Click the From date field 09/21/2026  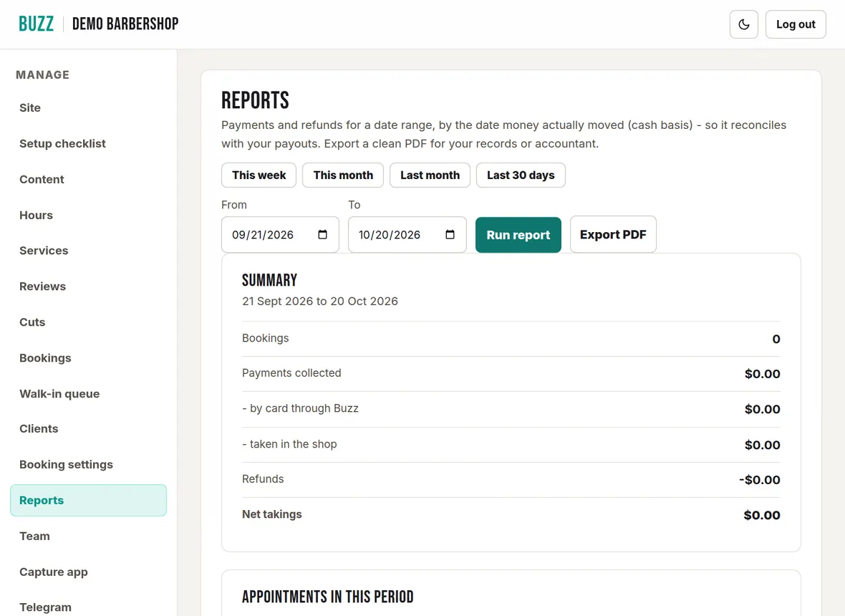click(x=280, y=234)
